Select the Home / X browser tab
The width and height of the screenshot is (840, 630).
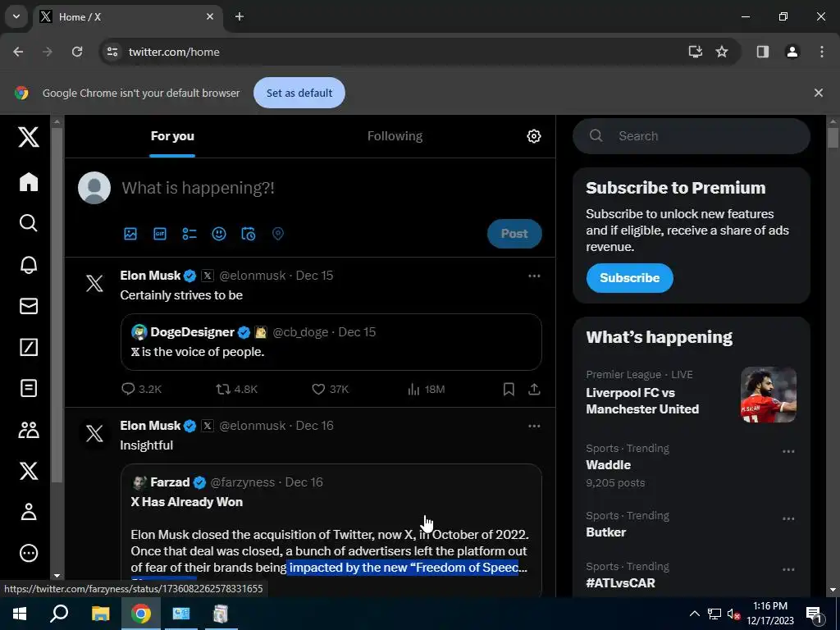coord(127,16)
